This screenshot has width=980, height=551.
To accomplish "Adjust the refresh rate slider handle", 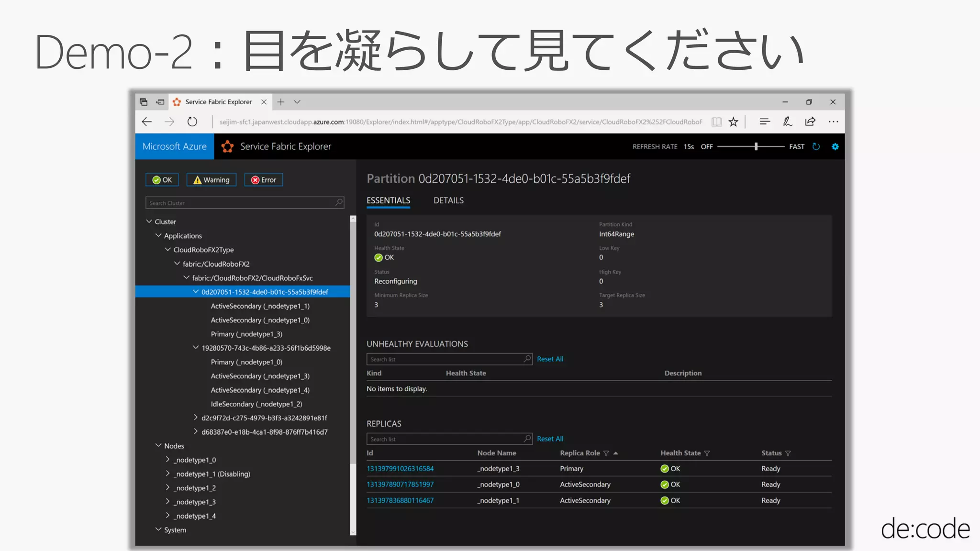I will coord(756,147).
